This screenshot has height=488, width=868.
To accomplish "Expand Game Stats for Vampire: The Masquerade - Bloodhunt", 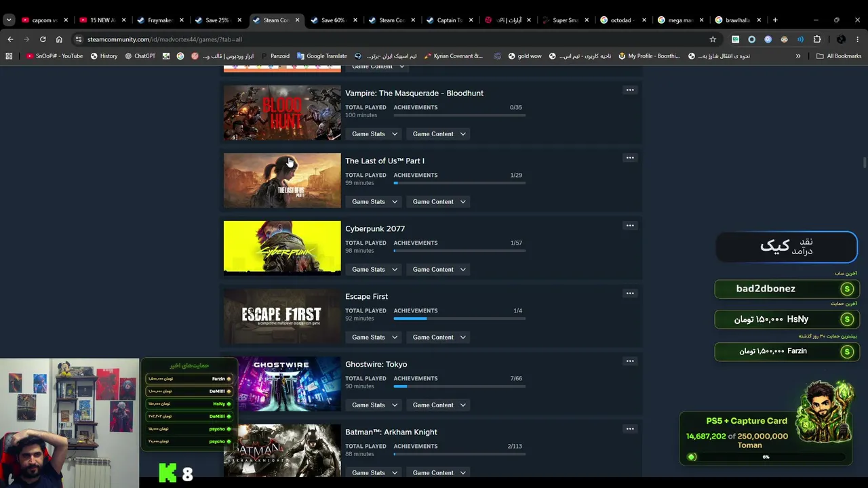I will click(374, 134).
